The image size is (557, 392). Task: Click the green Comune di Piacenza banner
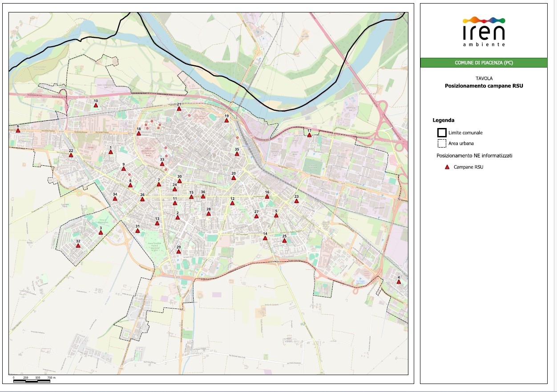coord(484,63)
